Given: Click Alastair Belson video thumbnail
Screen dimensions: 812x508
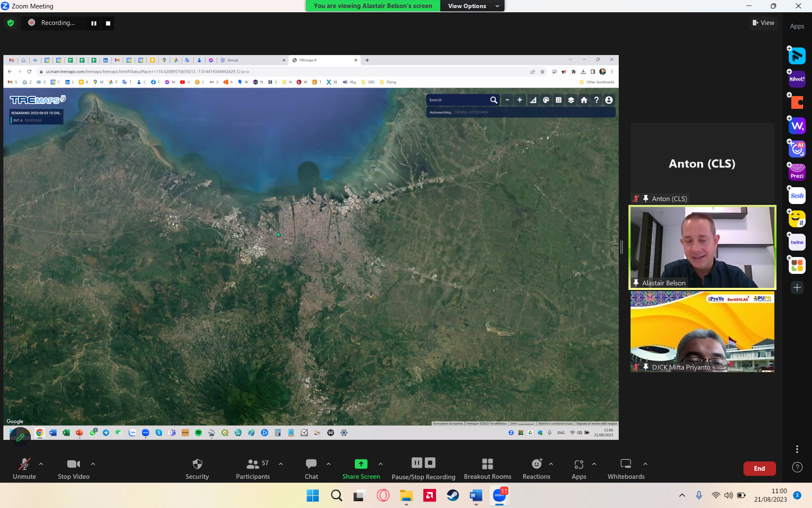Looking at the screenshot, I should click(x=702, y=247).
